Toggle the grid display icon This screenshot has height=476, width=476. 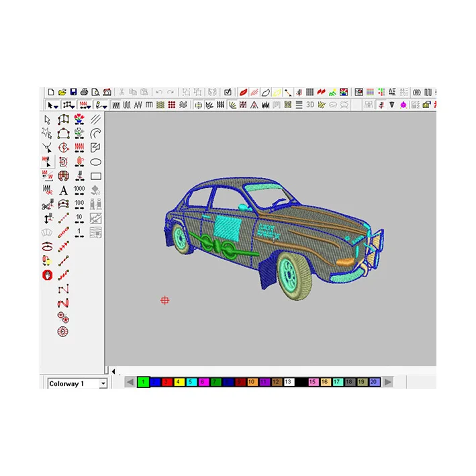tap(310, 92)
